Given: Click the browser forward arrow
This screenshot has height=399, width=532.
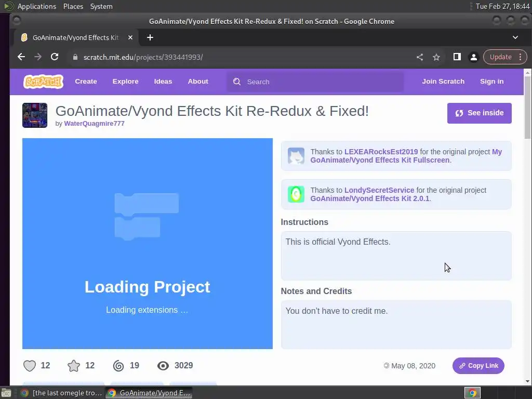Looking at the screenshot, I should pos(38,57).
